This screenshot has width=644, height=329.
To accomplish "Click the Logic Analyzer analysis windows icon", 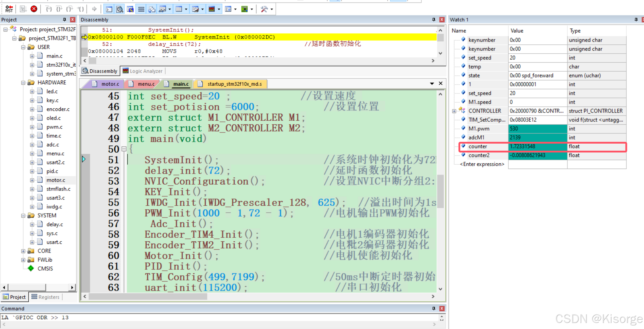I will (212, 9).
